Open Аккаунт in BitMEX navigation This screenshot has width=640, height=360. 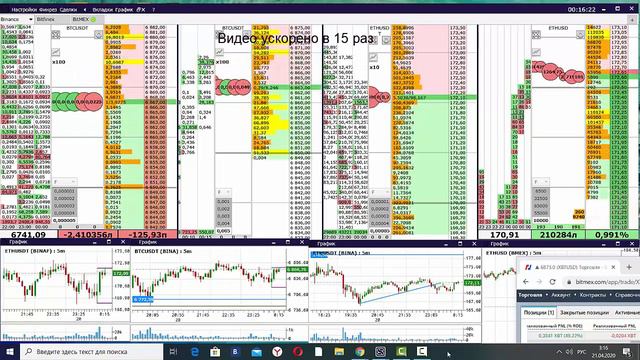(x=560, y=295)
